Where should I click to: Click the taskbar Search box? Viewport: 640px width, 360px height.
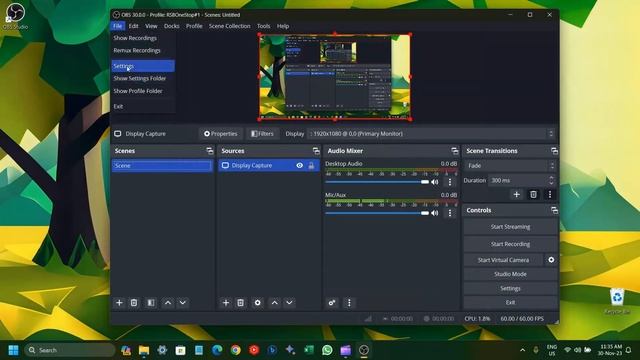[x=69, y=350]
